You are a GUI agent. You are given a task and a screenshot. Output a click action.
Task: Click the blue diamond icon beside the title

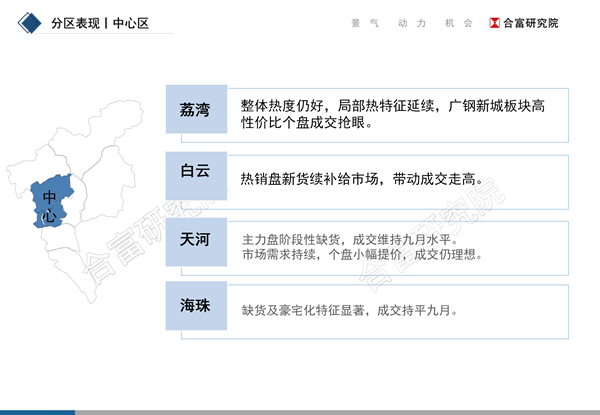[29, 23]
